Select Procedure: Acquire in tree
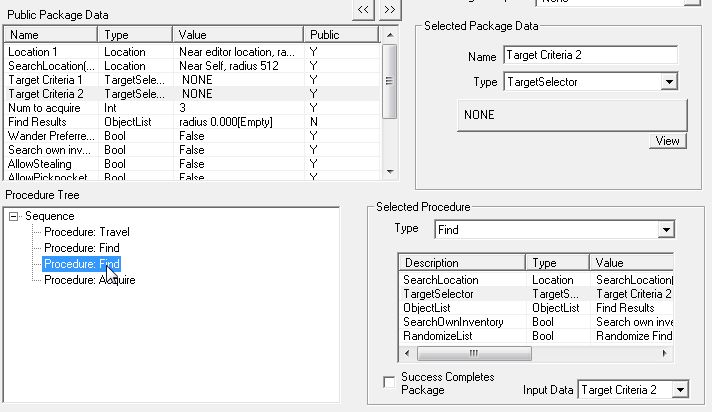The image size is (712, 412). (89, 280)
